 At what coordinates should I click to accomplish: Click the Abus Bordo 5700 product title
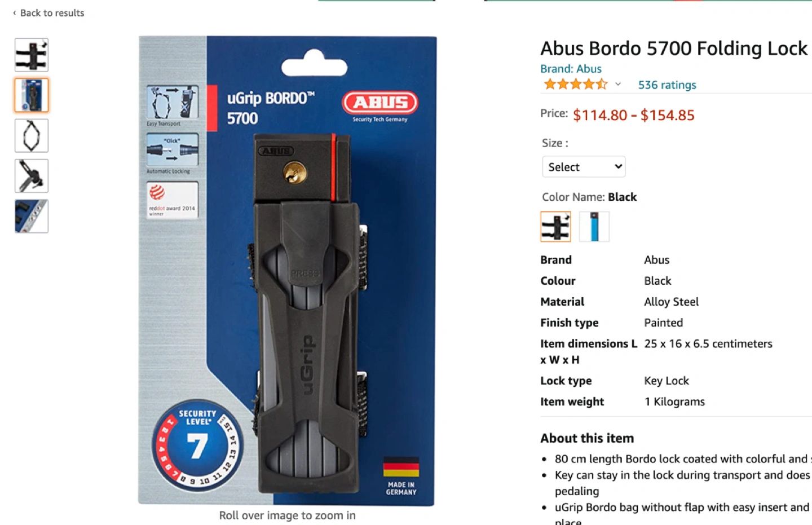[x=674, y=48]
